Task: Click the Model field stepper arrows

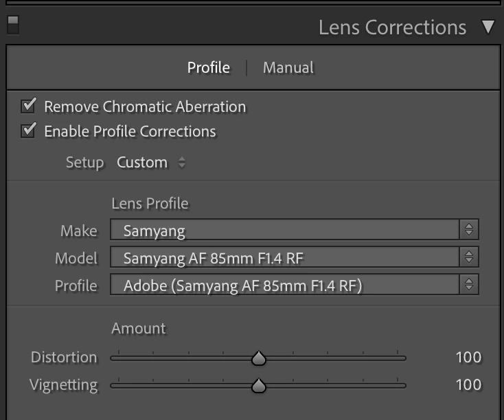Action: point(469,257)
